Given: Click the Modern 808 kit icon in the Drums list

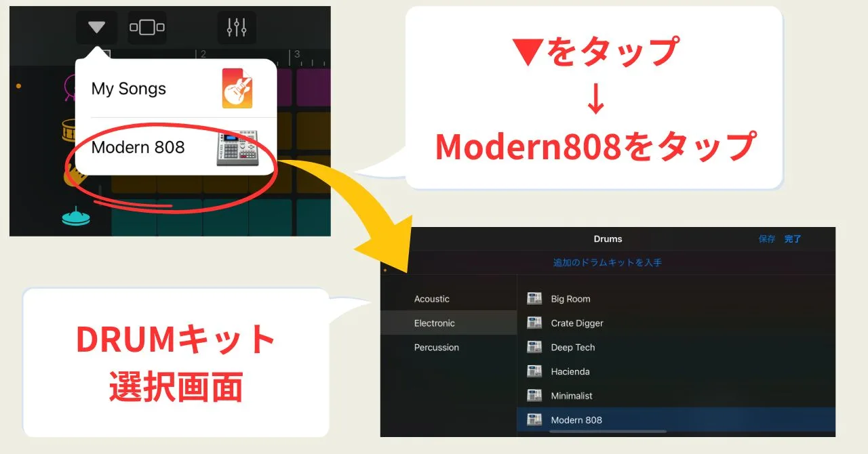Looking at the screenshot, I should [x=534, y=419].
